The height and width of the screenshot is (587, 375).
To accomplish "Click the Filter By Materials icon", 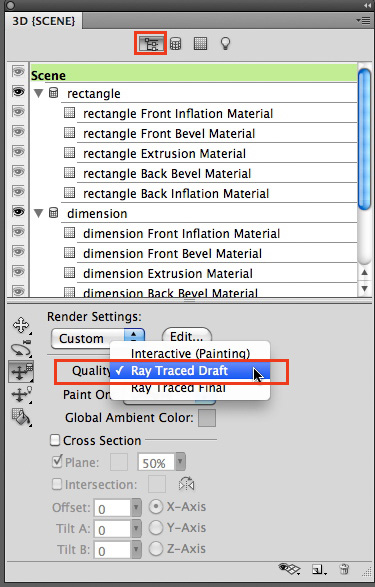I will pos(200,43).
